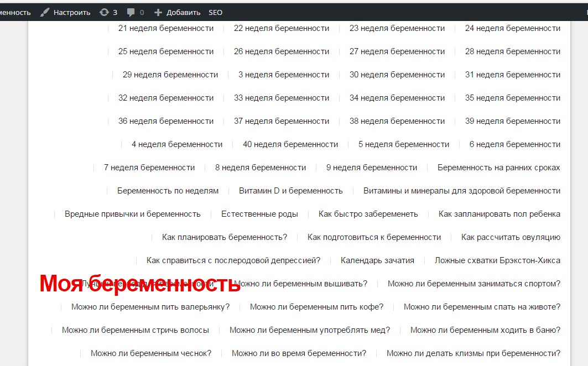Select the Витамин D и беременность tag
This screenshot has height=366, width=588.
pyautogui.click(x=291, y=190)
